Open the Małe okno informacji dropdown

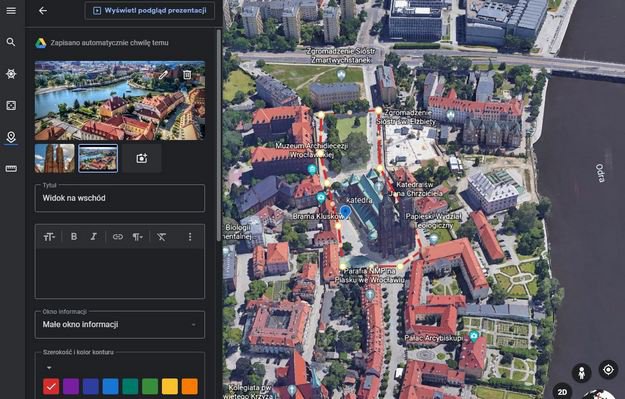click(120, 324)
